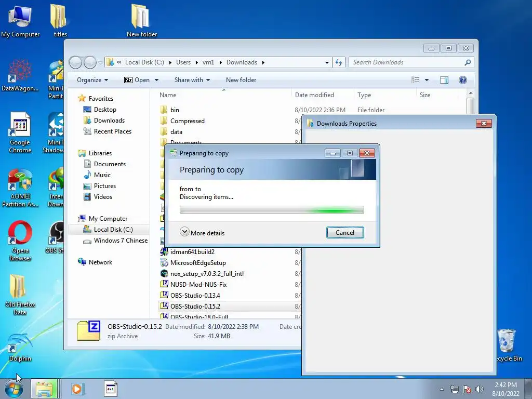The height and width of the screenshot is (399, 532).
Task: Launch the DataWagon desktop shortcut
Action: pyautogui.click(x=20, y=75)
